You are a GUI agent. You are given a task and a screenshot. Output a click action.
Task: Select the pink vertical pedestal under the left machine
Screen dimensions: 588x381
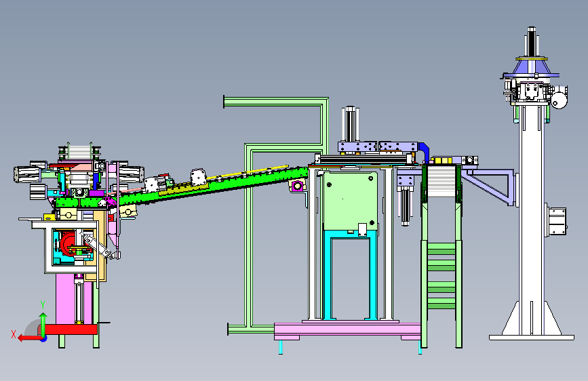pyautogui.click(x=65, y=299)
